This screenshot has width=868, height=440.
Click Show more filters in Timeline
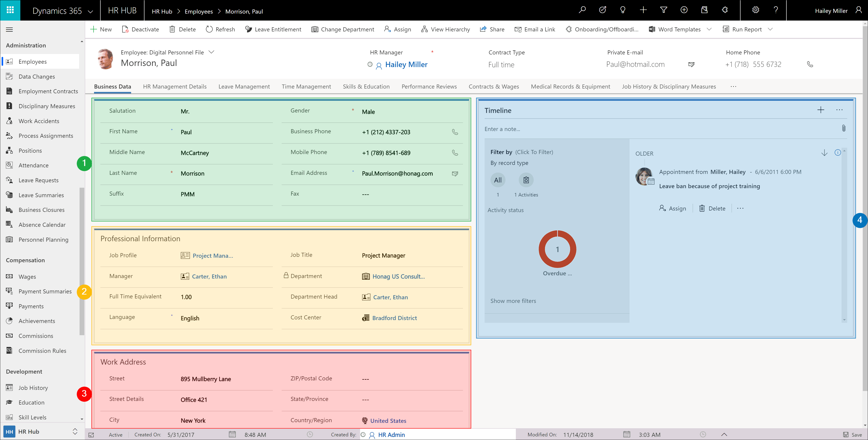[x=513, y=301]
